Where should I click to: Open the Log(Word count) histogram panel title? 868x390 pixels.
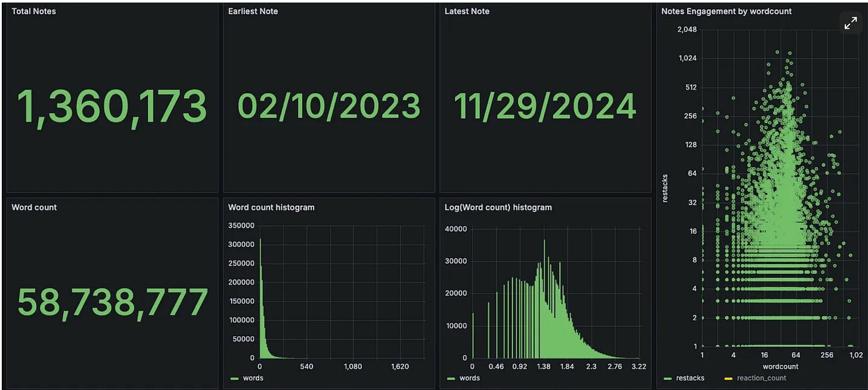pyautogui.click(x=498, y=208)
